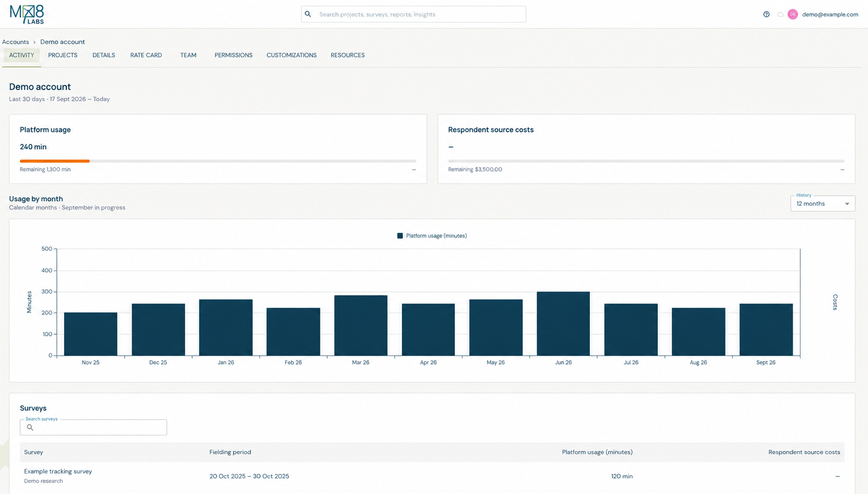Click the 20 Oct 2025 – 30 Oct 2025 cell

point(249,476)
